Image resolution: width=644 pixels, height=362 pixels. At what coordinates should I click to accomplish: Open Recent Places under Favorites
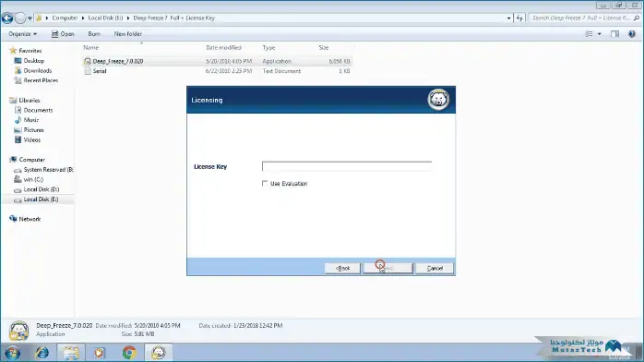41,80
